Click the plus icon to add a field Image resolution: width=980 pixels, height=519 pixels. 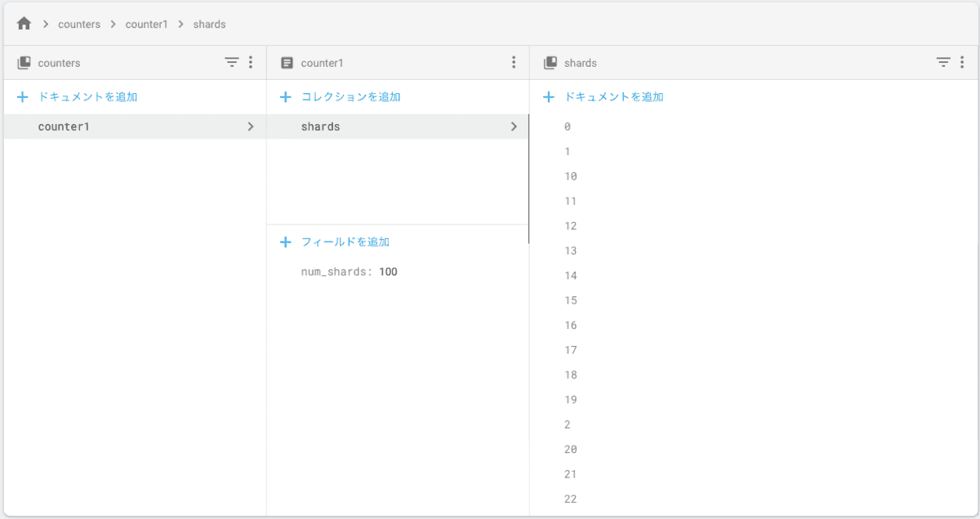[x=286, y=242]
